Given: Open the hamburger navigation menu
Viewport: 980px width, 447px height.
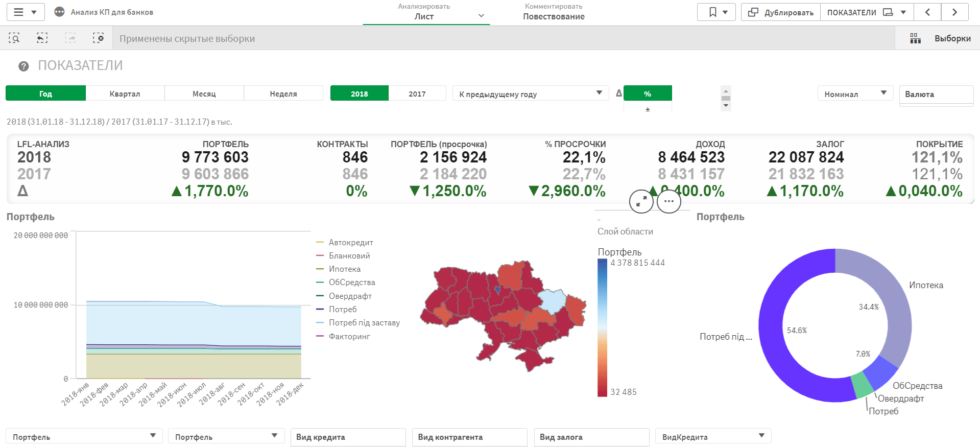Looking at the screenshot, I should point(19,12).
